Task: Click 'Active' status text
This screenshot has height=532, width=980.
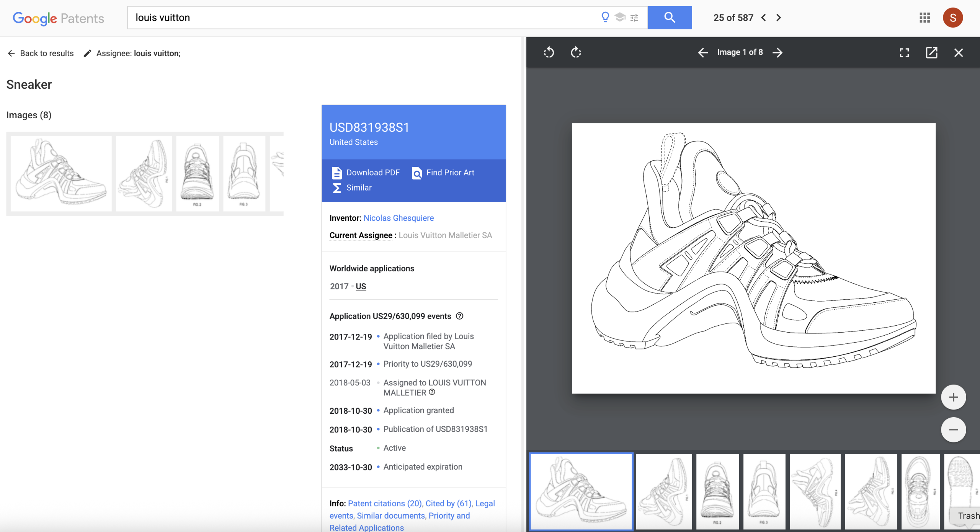Action: 394,448
